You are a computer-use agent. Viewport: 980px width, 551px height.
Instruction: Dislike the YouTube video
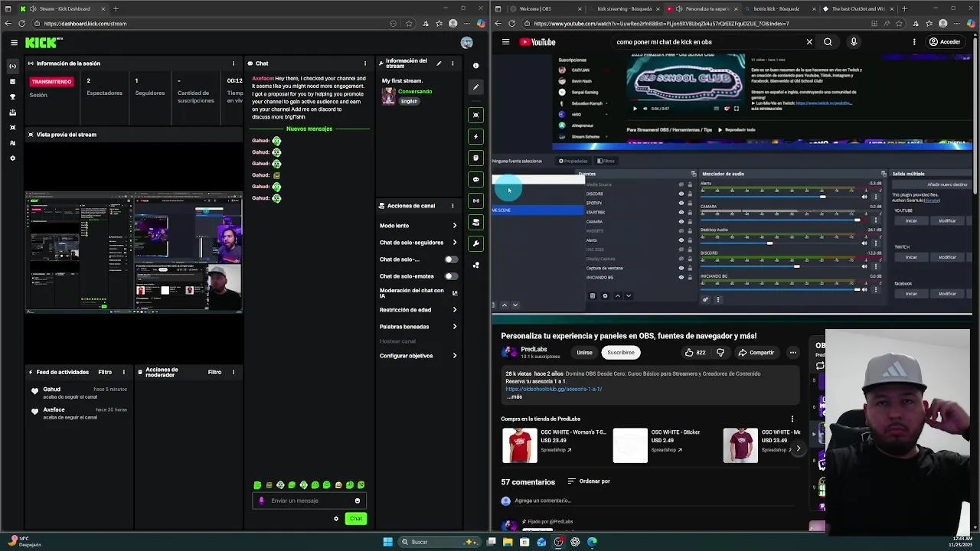pos(720,353)
